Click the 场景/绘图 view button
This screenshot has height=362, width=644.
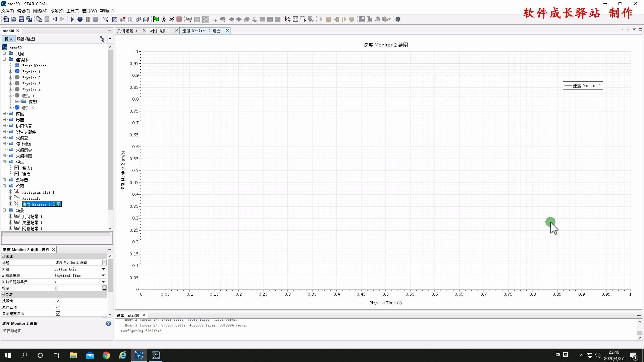coord(26,39)
